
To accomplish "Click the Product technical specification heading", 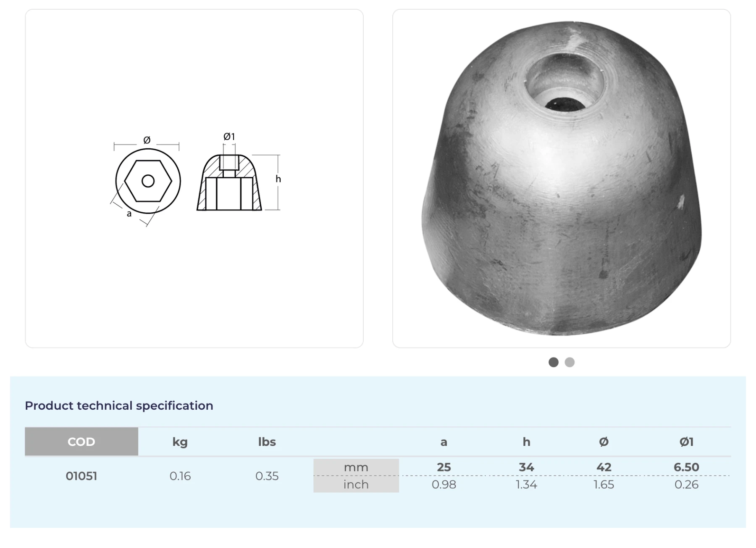I will pyautogui.click(x=119, y=406).
